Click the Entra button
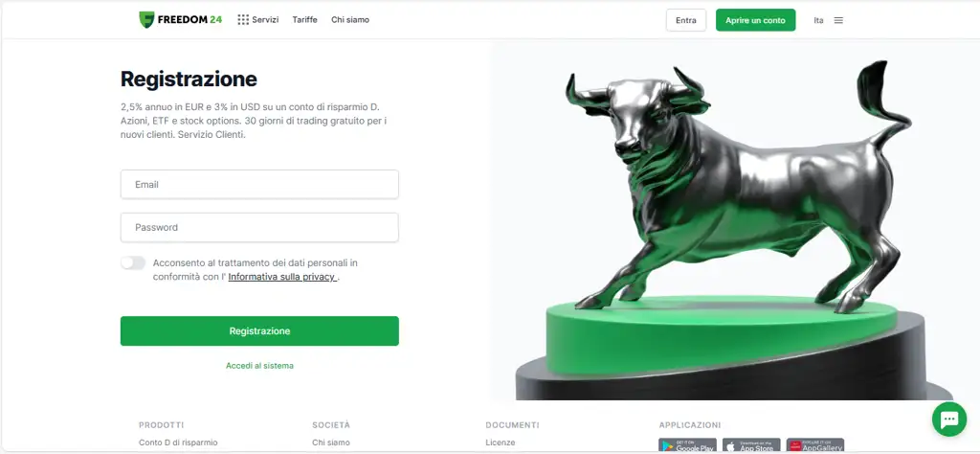 (685, 20)
